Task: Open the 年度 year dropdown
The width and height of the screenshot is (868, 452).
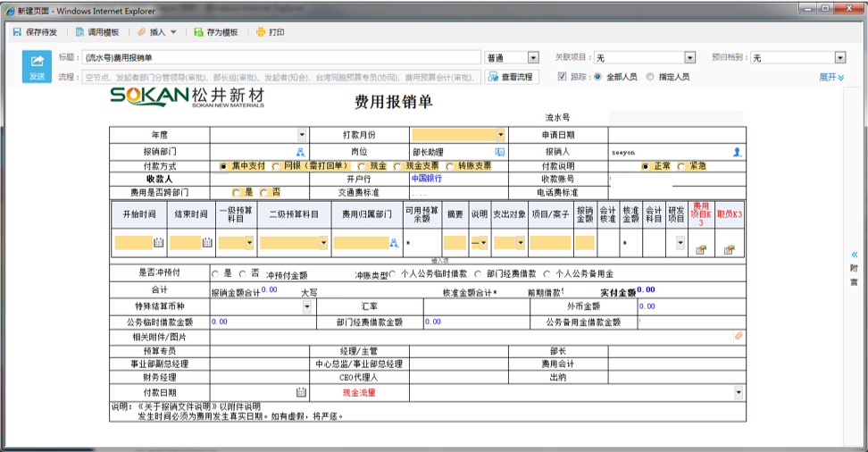Action: pos(302,135)
